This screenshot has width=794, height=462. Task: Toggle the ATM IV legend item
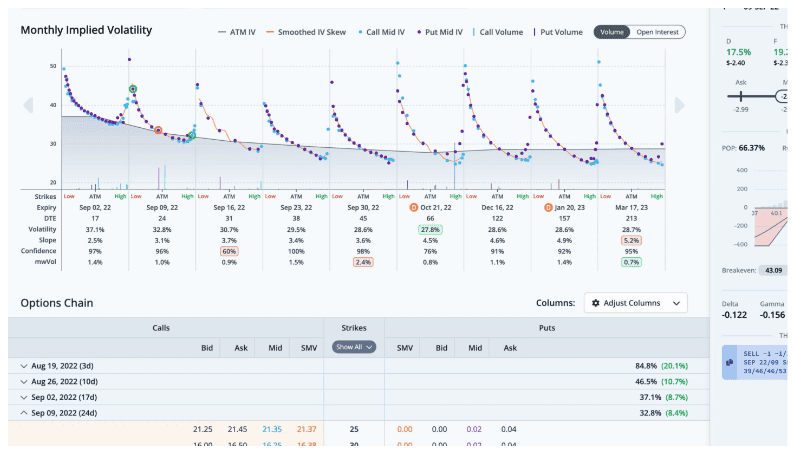tap(236, 32)
